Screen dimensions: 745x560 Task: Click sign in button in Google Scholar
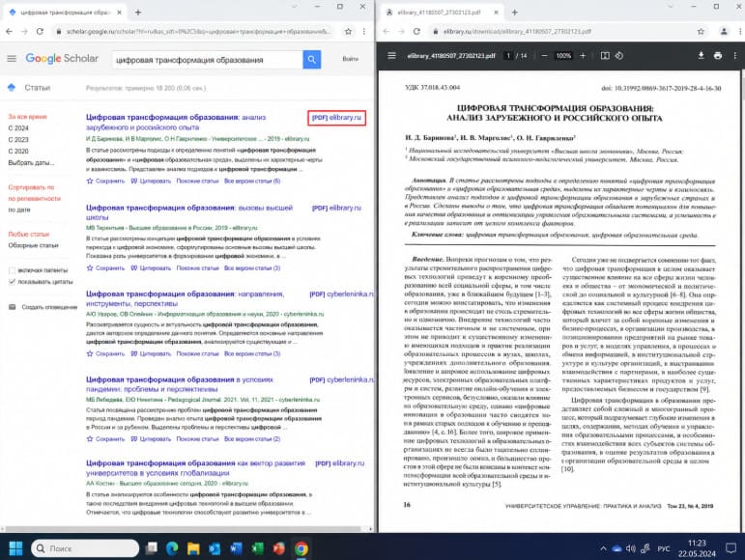350,59
